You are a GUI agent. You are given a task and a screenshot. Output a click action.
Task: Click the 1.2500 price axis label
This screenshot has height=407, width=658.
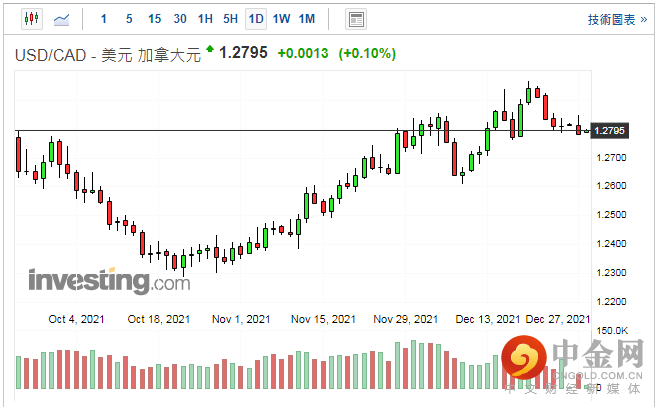tap(611, 214)
